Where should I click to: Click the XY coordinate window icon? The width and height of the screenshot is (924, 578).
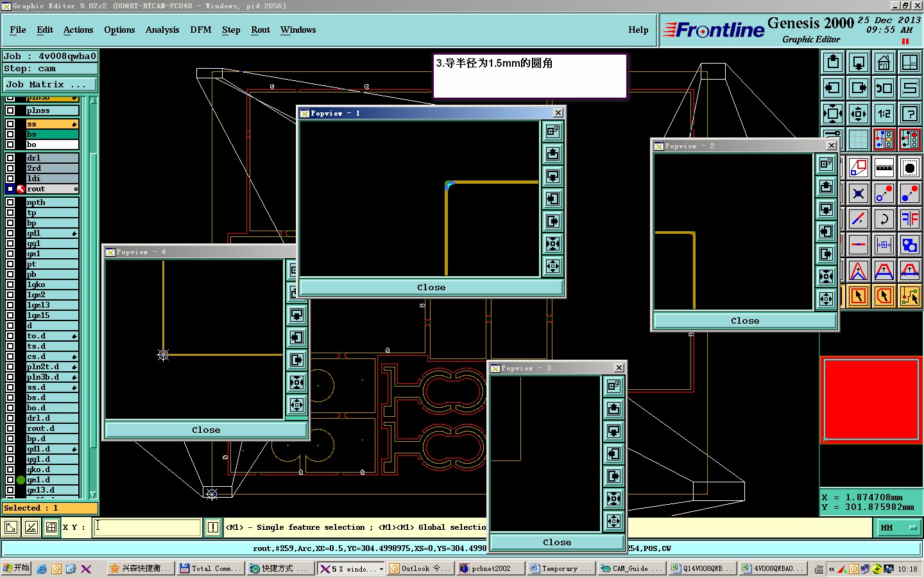[x=910, y=62]
